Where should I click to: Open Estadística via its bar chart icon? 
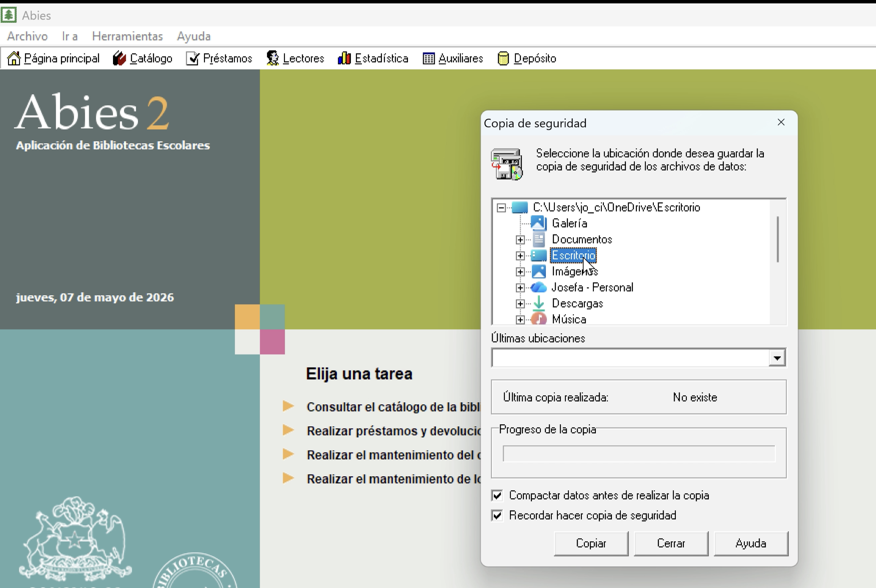344,58
